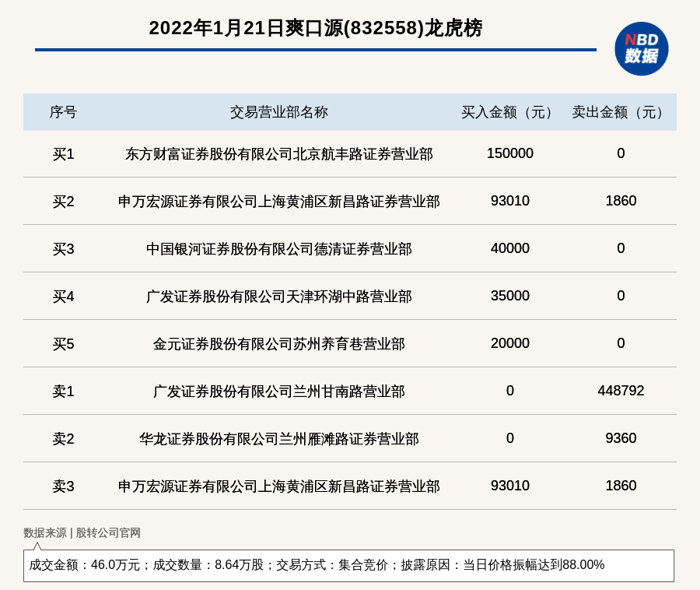Open 中国银河证券德清证券营业部 entry
The width and height of the screenshot is (700, 590).
[278, 249]
